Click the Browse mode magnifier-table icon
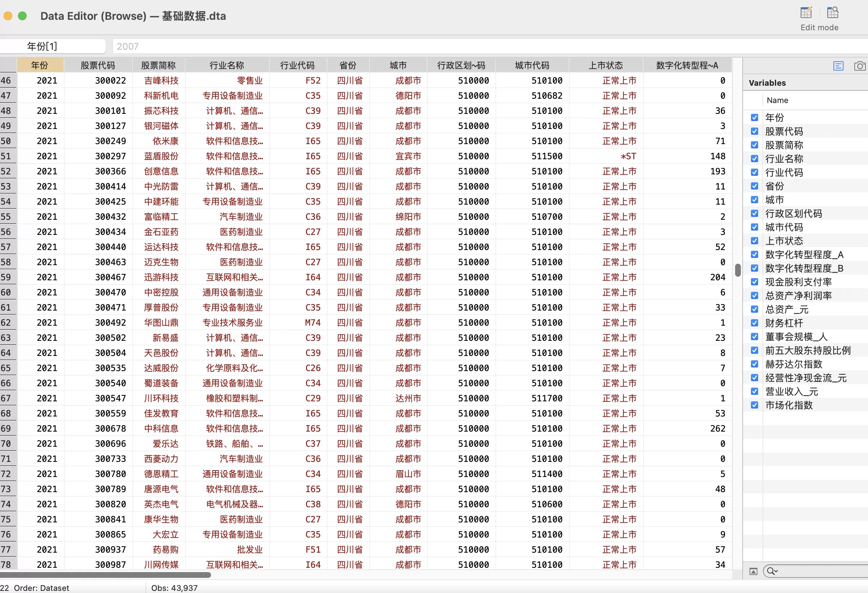The width and height of the screenshot is (868, 593). click(x=832, y=13)
